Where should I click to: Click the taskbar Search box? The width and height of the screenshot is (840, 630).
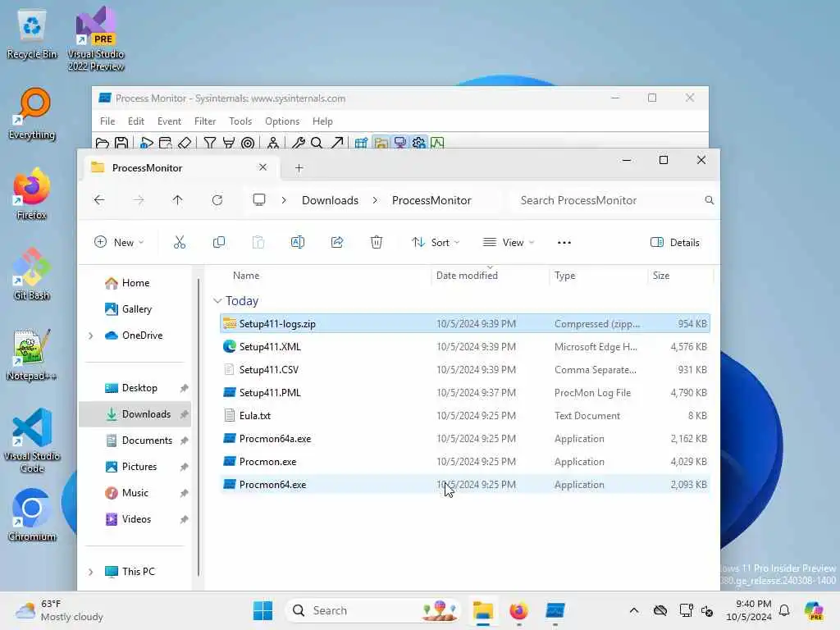coord(373,610)
